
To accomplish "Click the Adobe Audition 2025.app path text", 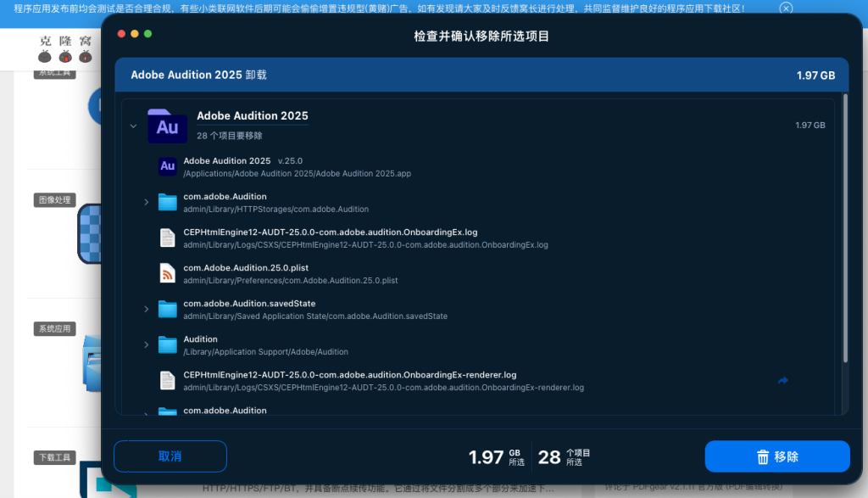I will (298, 173).
